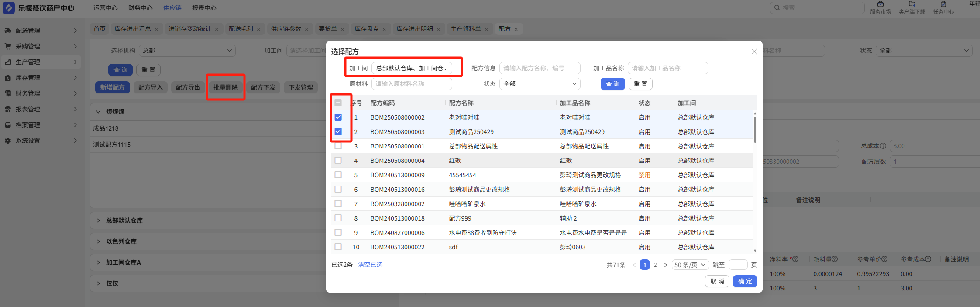Check row 10 sdf checkbox
Screen dimensions: 980x307
pos(338,247)
